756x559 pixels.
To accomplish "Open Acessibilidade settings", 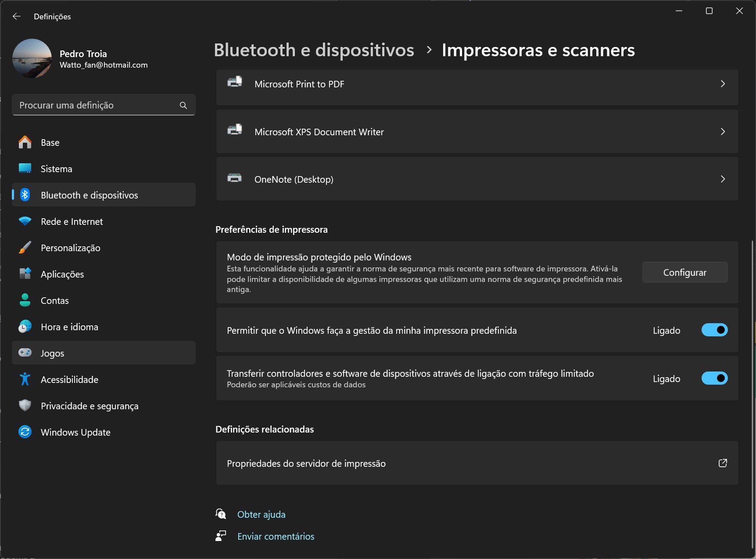I will 104,379.
